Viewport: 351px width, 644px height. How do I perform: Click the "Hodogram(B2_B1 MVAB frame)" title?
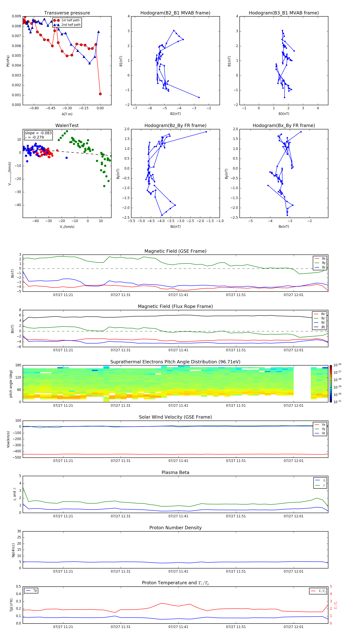[175, 13]
